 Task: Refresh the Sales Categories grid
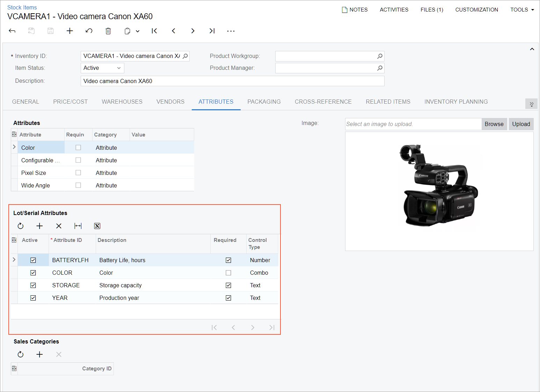[x=21, y=354]
